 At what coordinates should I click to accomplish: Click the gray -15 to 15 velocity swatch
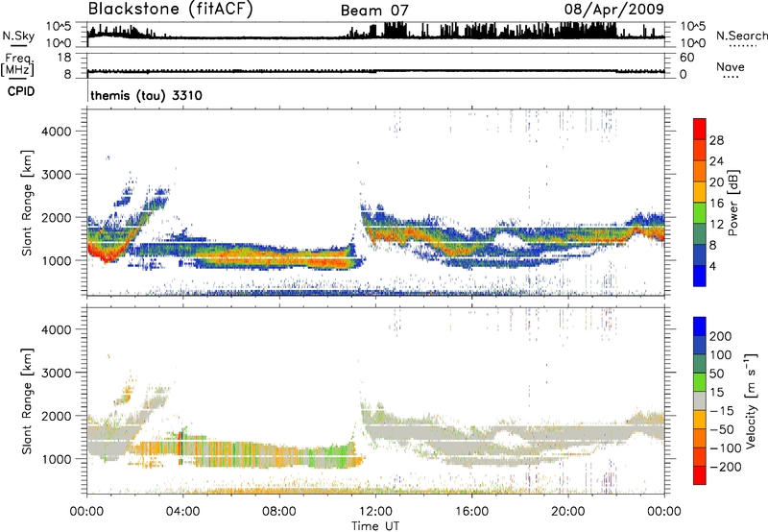(700, 400)
